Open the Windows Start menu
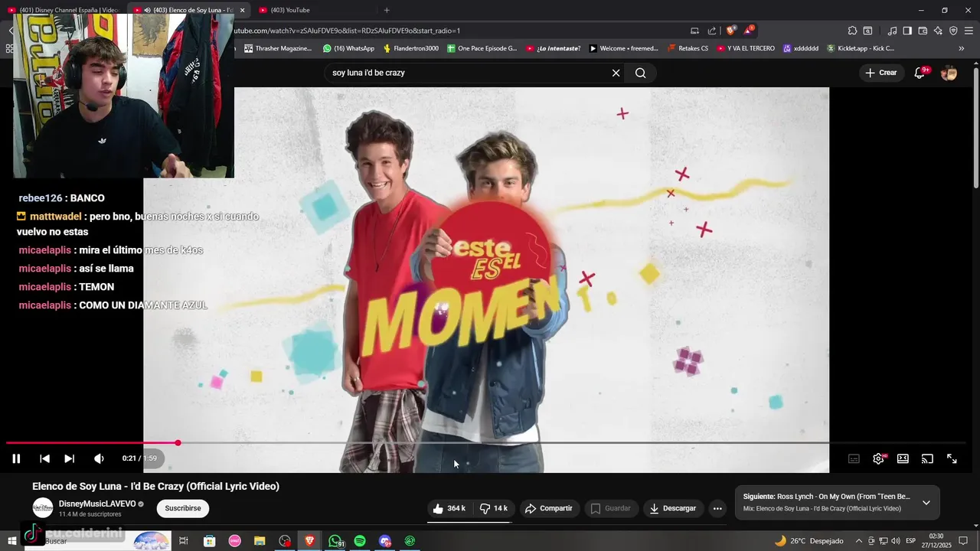Image resolution: width=980 pixels, height=551 pixels. click(x=11, y=541)
